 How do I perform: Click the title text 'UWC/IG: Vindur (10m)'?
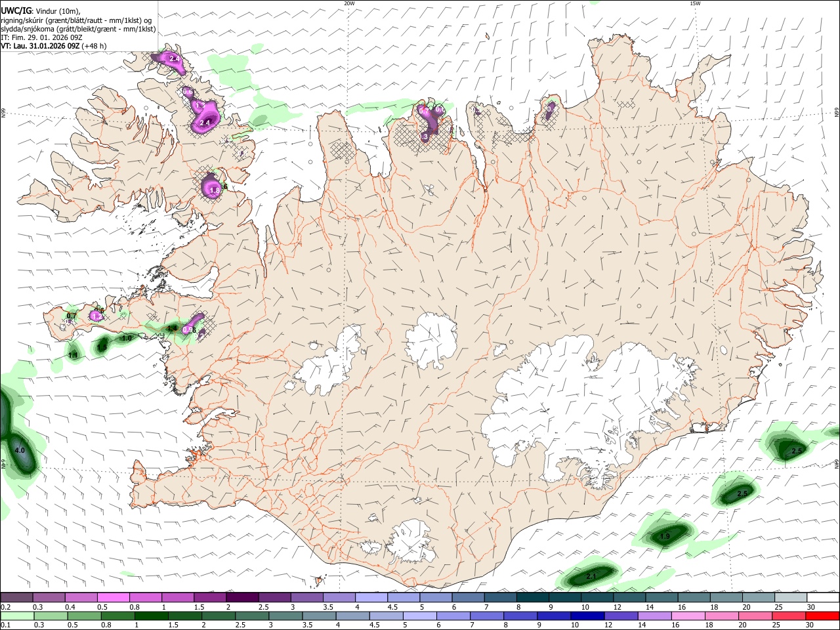click(x=40, y=10)
